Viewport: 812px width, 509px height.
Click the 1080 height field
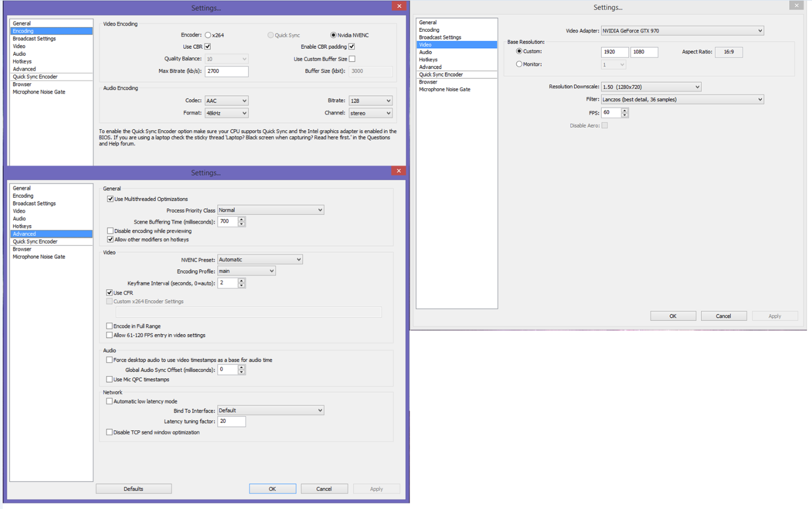(644, 52)
